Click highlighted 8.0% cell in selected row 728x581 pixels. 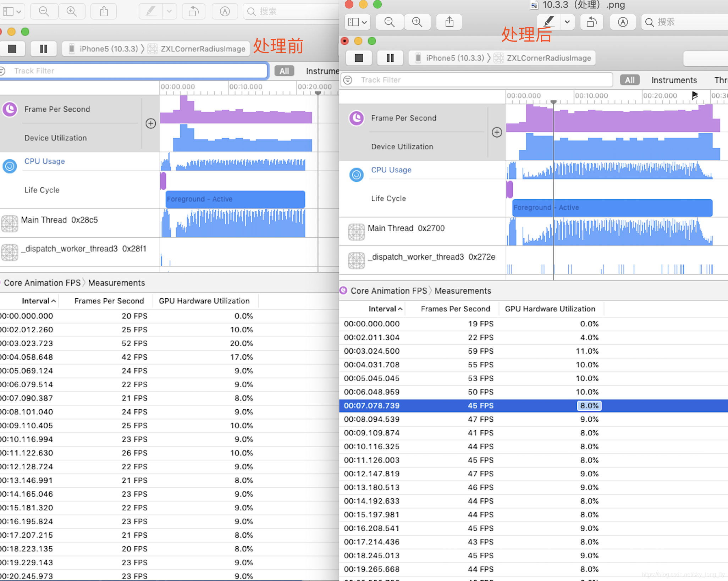[x=589, y=405]
